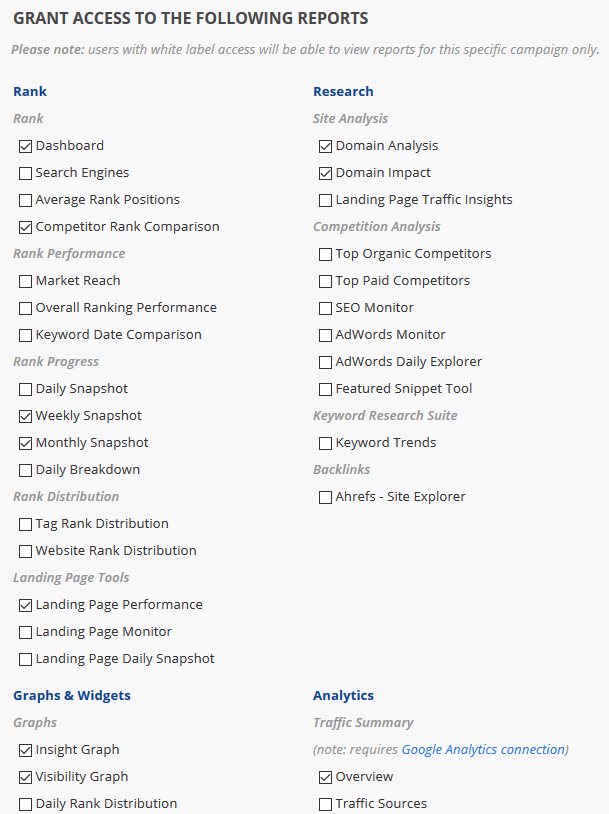Tick the Market Reach checkbox
609x814 pixels.
coord(26,281)
